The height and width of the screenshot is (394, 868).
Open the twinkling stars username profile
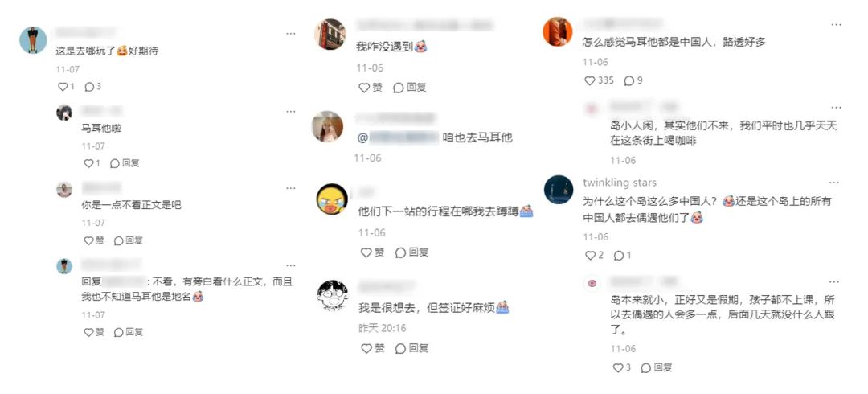[620, 183]
